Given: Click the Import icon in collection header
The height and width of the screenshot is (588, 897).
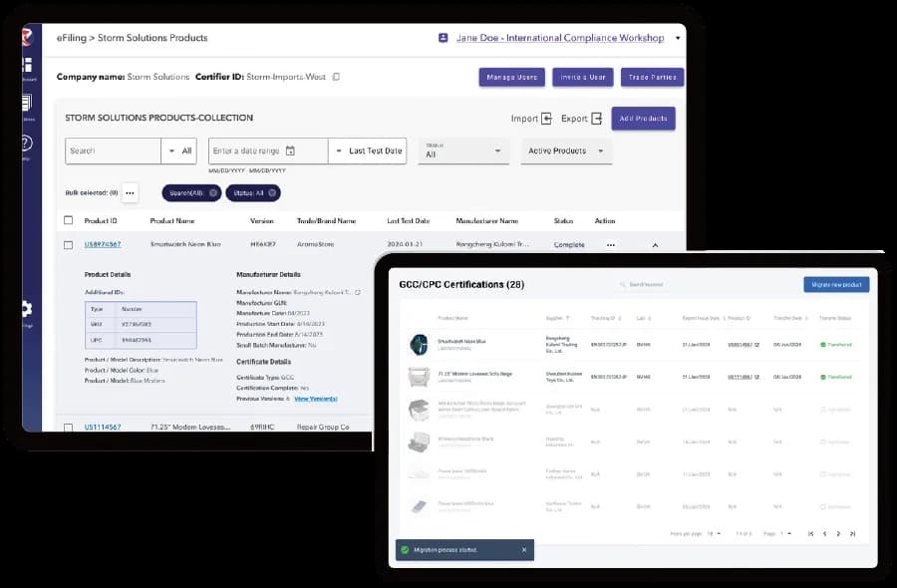Looking at the screenshot, I should pyautogui.click(x=546, y=119).
